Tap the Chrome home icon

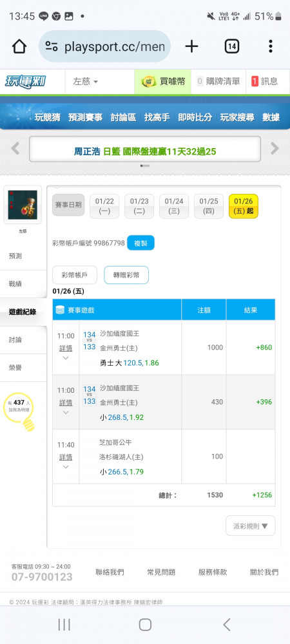point(19,46)
